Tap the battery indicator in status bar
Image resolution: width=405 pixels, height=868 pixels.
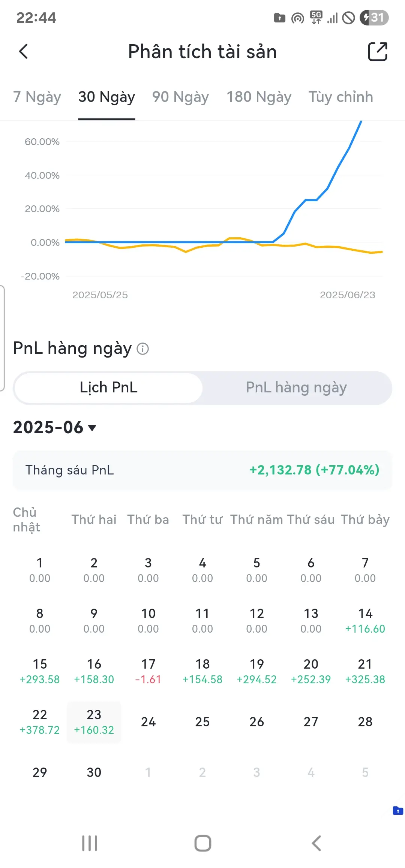tap(374, 18)
